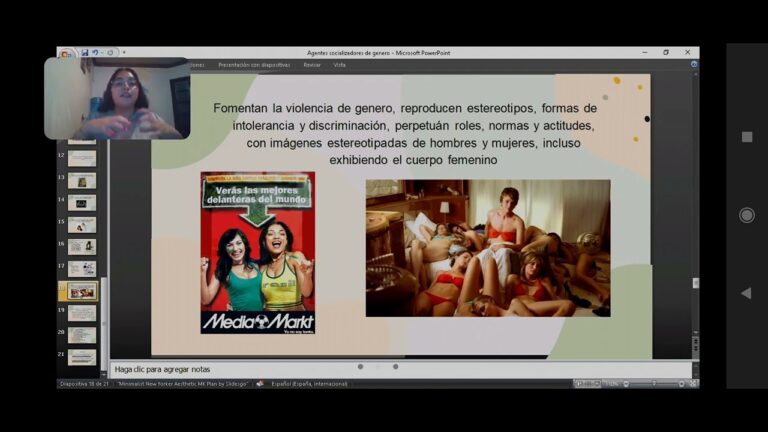
Task: Click the zoom percentage in the status bar
Action: pos(611,384)
